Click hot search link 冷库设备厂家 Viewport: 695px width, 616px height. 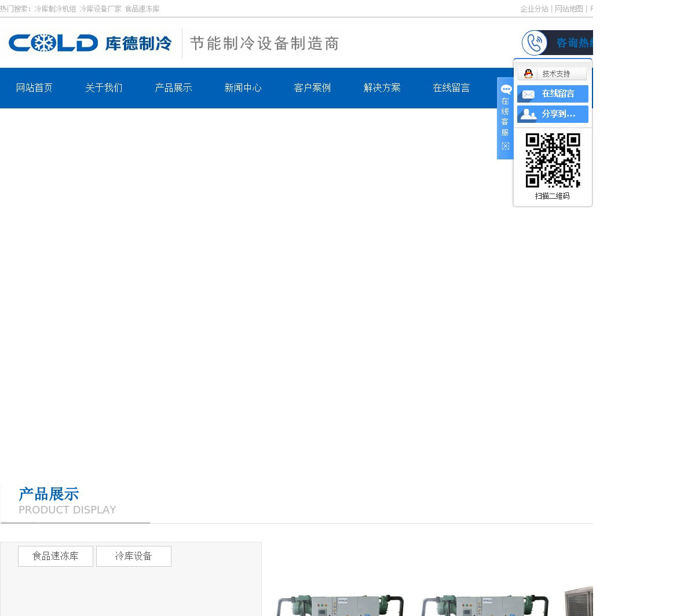100,9
